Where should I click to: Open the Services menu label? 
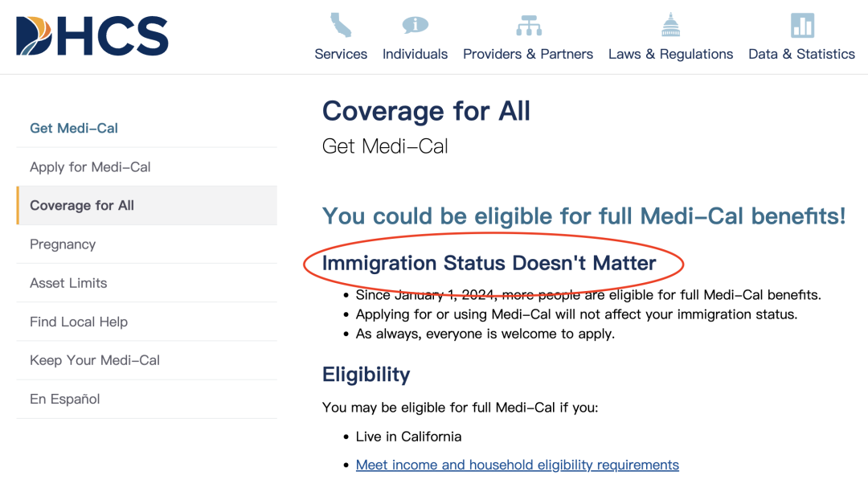coord(341,54)
